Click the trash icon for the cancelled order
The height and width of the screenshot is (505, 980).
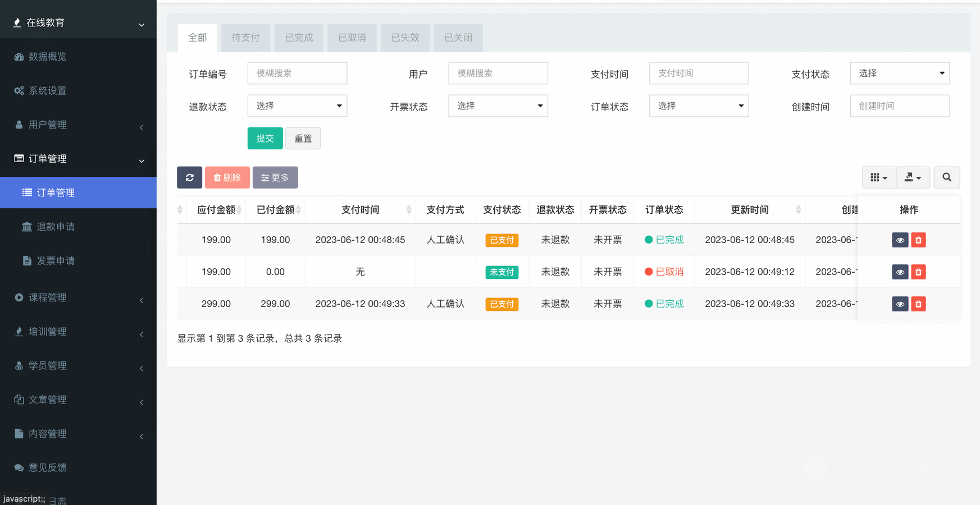pos(918,272)
